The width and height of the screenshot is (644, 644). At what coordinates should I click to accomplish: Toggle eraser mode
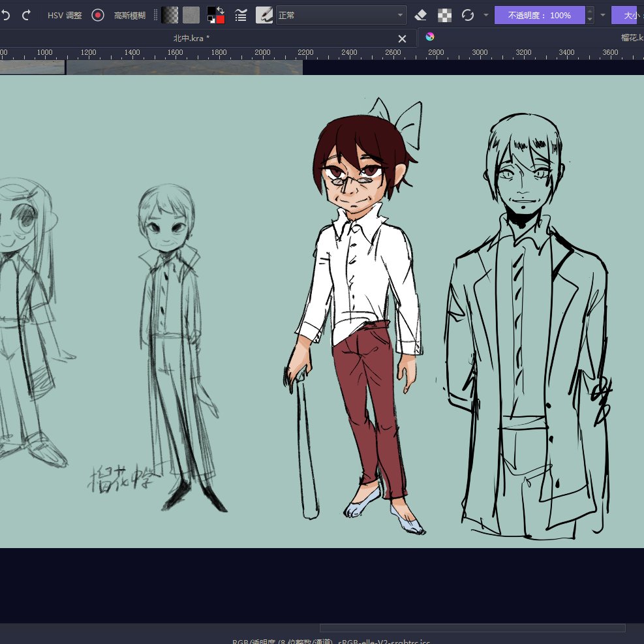pyautogui.click(x=421, y=15)
